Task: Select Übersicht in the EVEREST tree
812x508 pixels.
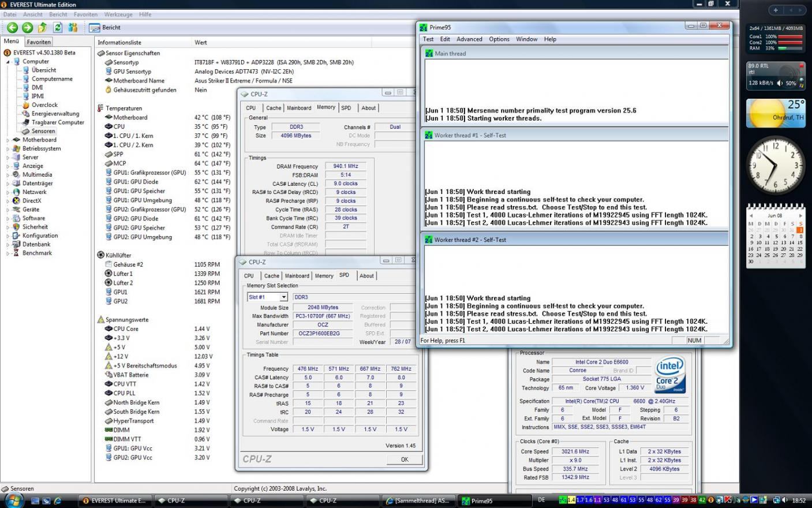Action: [43, 70]
